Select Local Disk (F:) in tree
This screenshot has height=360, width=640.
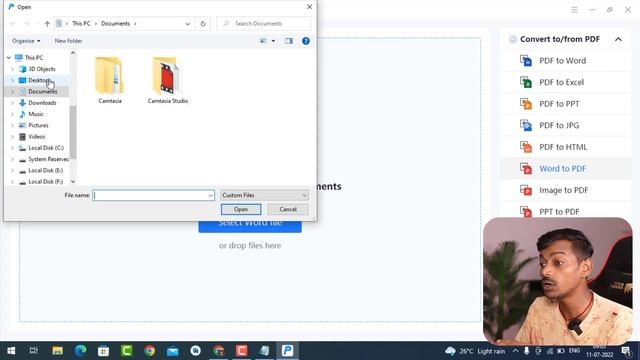(45, 182)
